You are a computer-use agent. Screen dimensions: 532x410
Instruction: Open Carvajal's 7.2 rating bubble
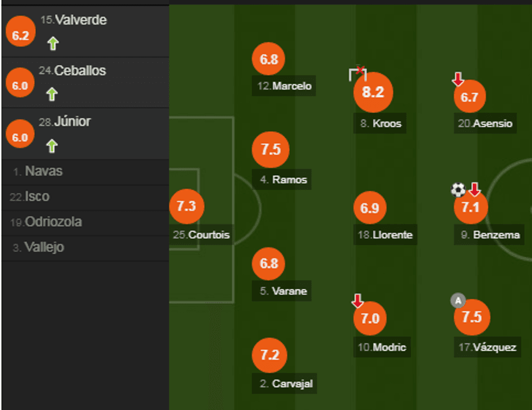coord(270,355)
